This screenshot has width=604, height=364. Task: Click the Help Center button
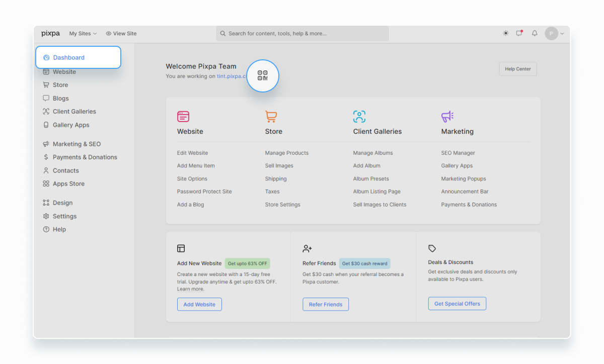pos(518,69)
